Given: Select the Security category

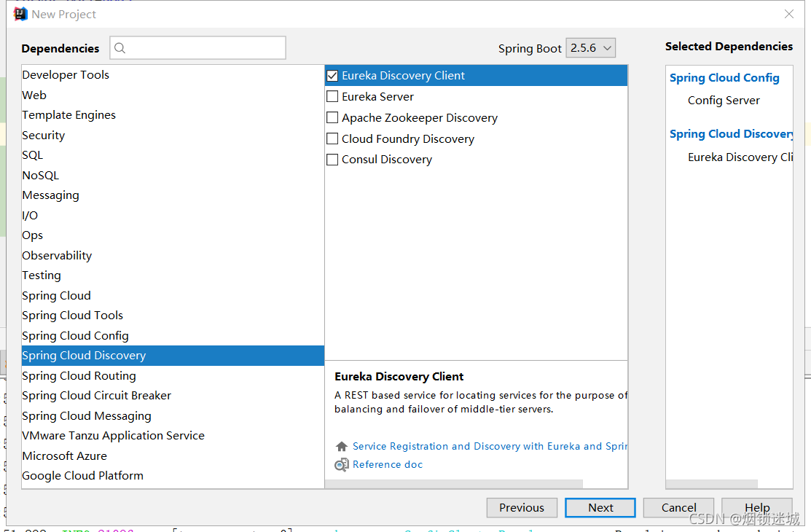Looking at the screenshot, I should point(43,135).
